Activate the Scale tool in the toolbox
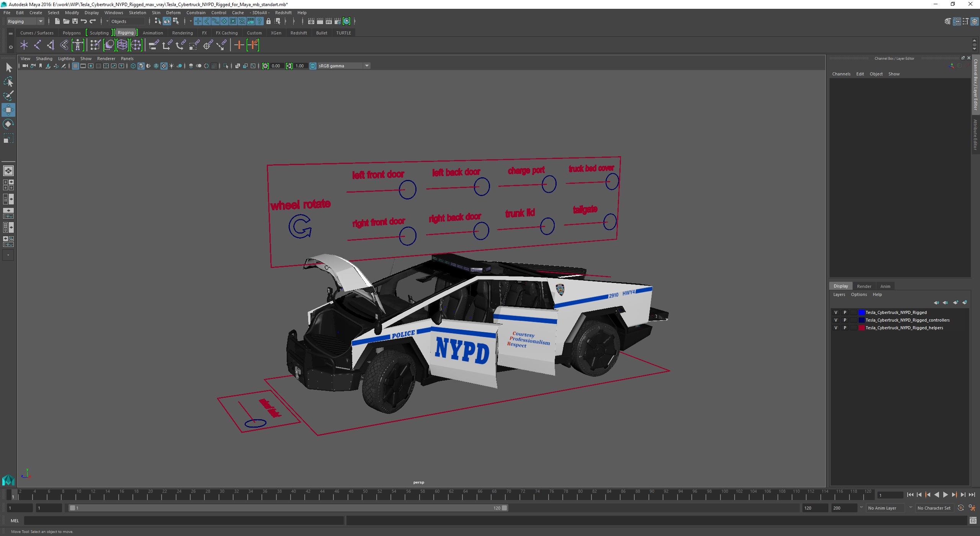Viewport: 980px width, 536px height. click(x=8, y=138)
